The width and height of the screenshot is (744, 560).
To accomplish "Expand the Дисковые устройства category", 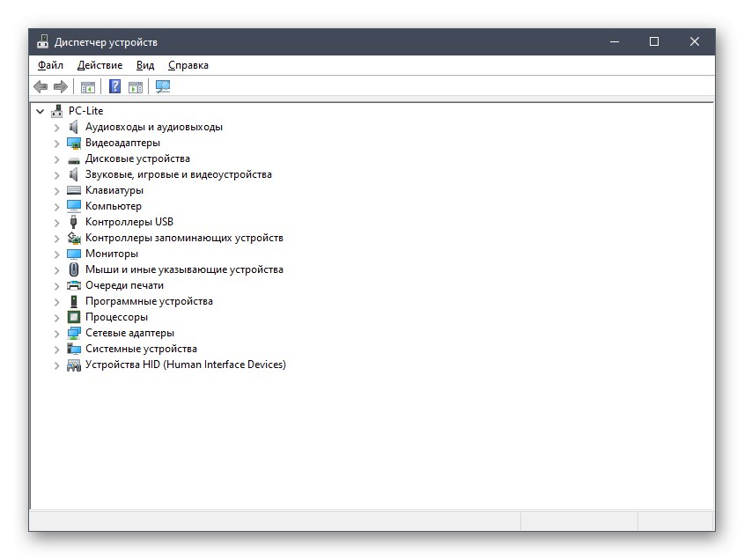I will pyautogui.click(x=57, y=159).
